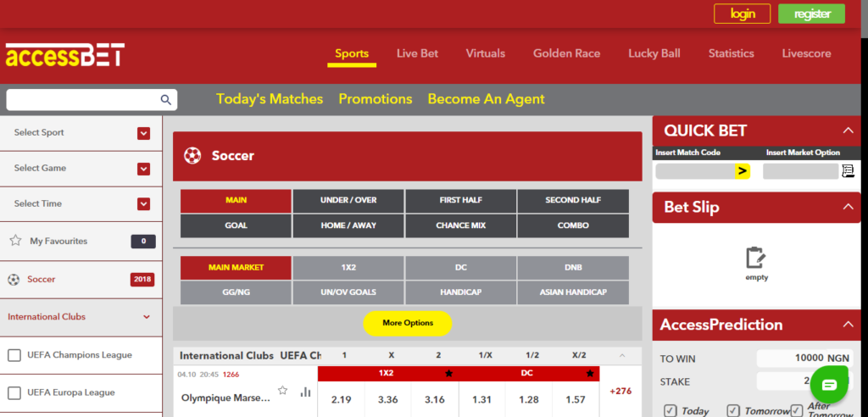
Task: Click the yellow arrow next to match code
Action: [743, 172]
